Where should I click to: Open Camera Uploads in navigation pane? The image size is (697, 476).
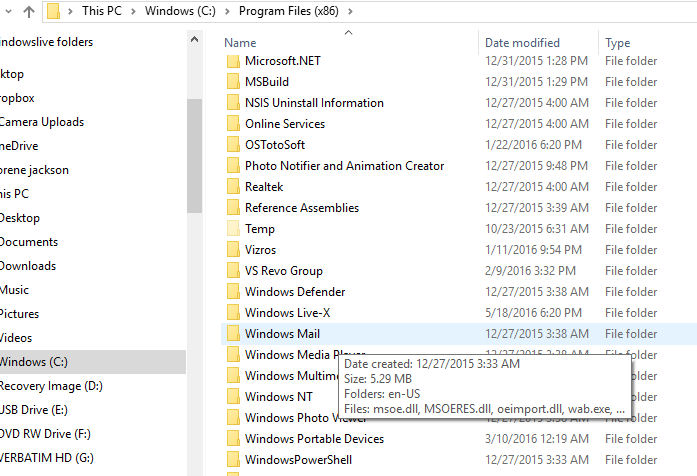pyautogui.click(x=42, y=122)
